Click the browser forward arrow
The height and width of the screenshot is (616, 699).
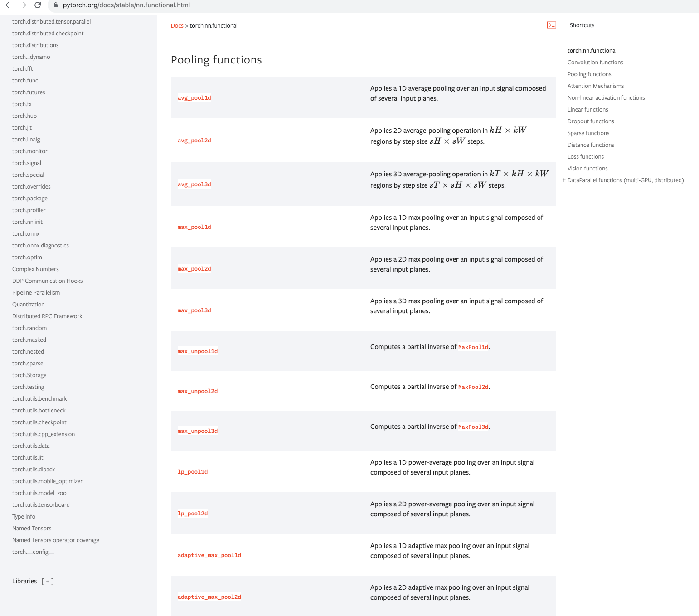click(x=23, y=5)
